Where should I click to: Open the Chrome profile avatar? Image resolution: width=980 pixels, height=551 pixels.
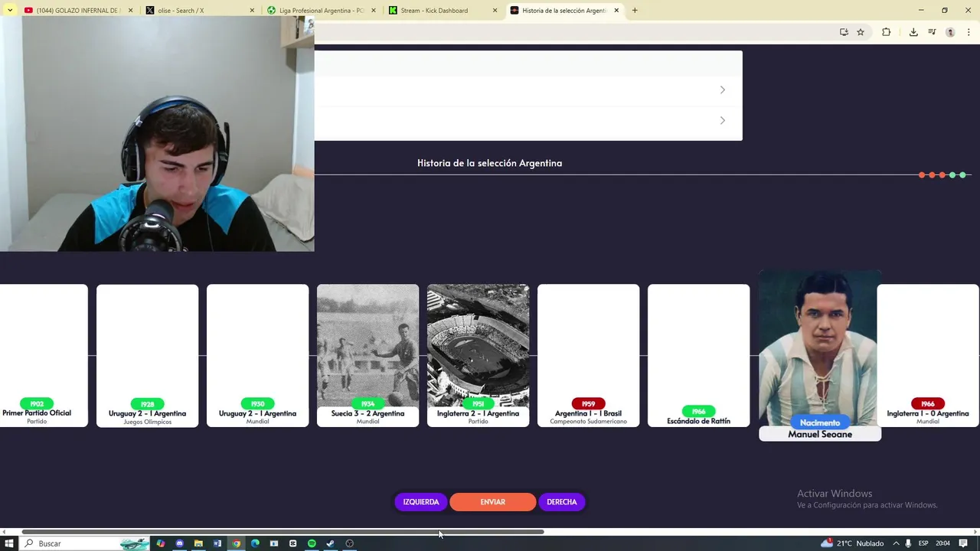coord(950,32)
